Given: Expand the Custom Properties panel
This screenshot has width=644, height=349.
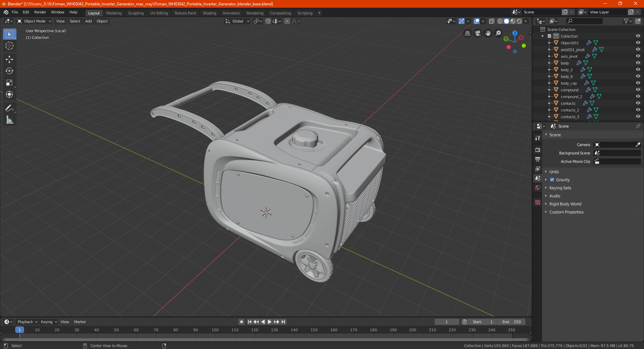Looking at the screenshot, I should 566,212.
